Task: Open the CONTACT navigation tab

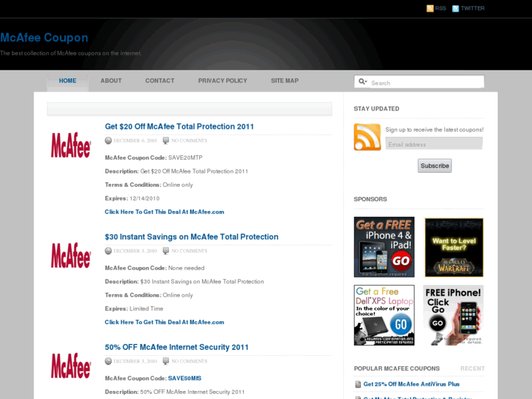Action: pyautogui.click(x=160, y=81)
